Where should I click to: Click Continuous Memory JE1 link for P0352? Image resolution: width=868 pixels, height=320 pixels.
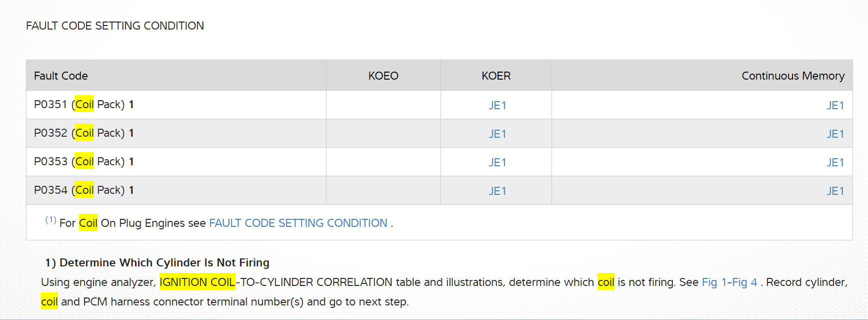point(835,134)
